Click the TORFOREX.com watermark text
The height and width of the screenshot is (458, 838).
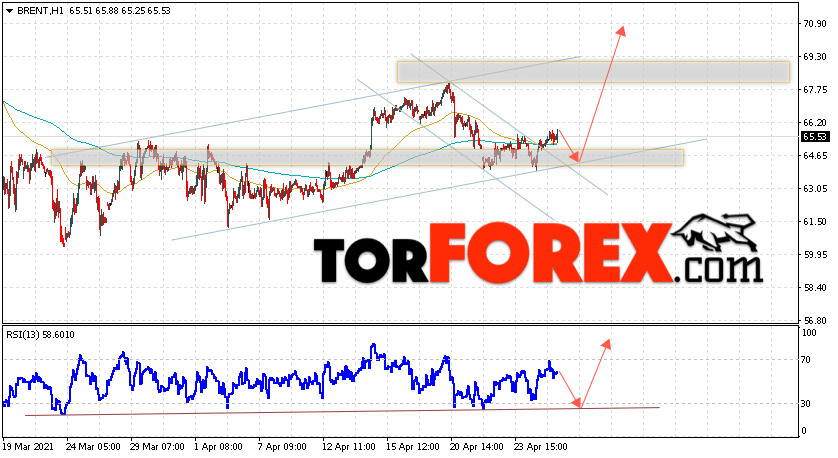point(538,254)
